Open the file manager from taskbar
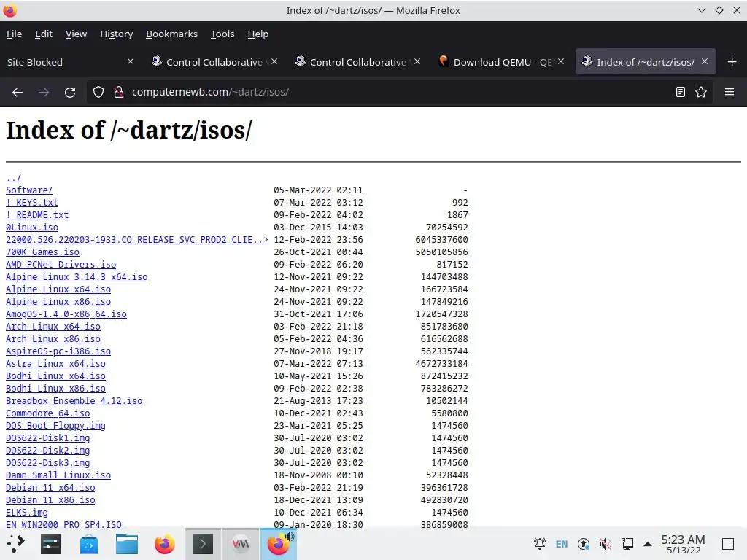 click(x=127, y=544)
